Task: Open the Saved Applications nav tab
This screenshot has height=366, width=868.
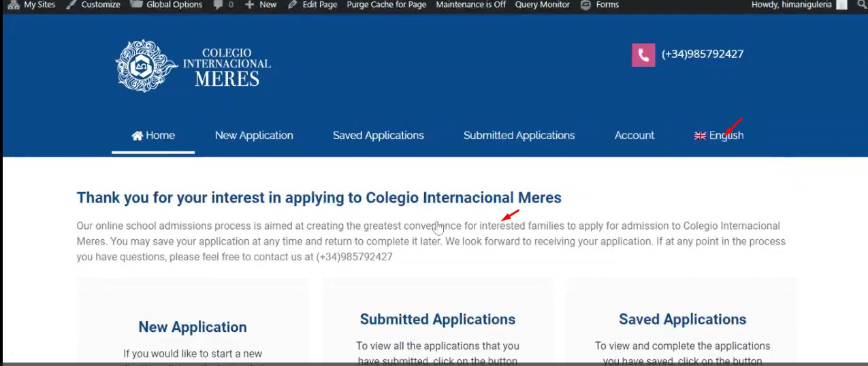Action: [379, 136]
